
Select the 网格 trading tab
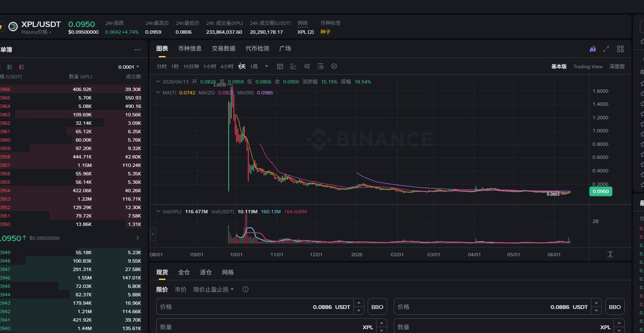pos(228,272)
